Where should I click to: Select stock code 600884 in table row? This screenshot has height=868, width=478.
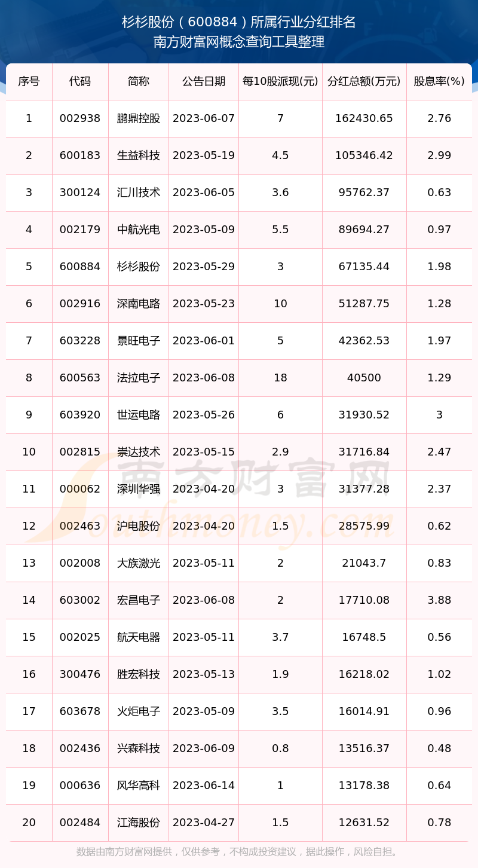(x=80, y=267)
